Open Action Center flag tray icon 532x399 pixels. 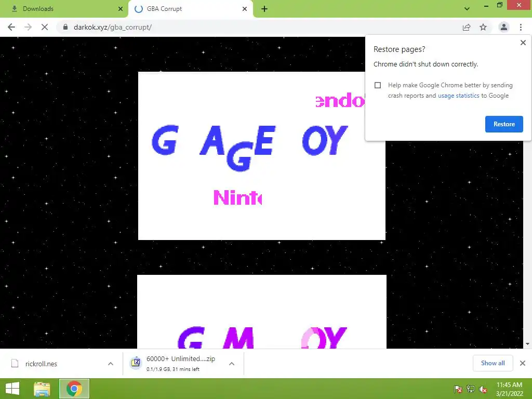(458, 389)
